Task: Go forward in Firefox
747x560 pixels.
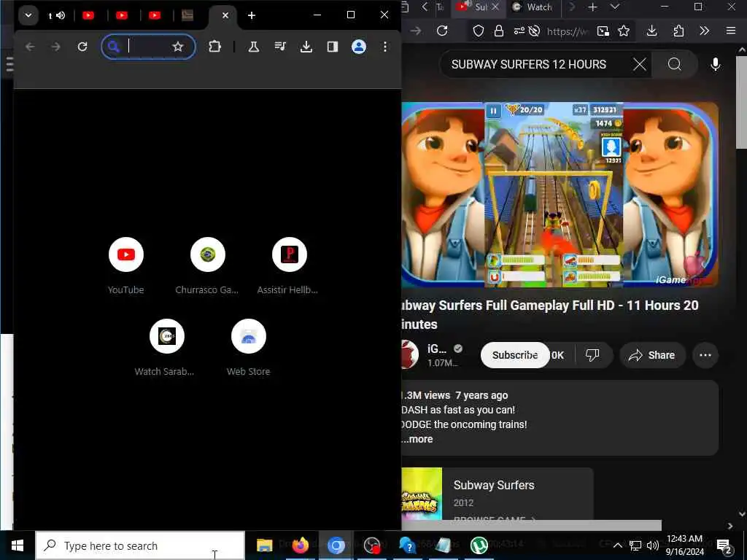Action: [416, 31]
